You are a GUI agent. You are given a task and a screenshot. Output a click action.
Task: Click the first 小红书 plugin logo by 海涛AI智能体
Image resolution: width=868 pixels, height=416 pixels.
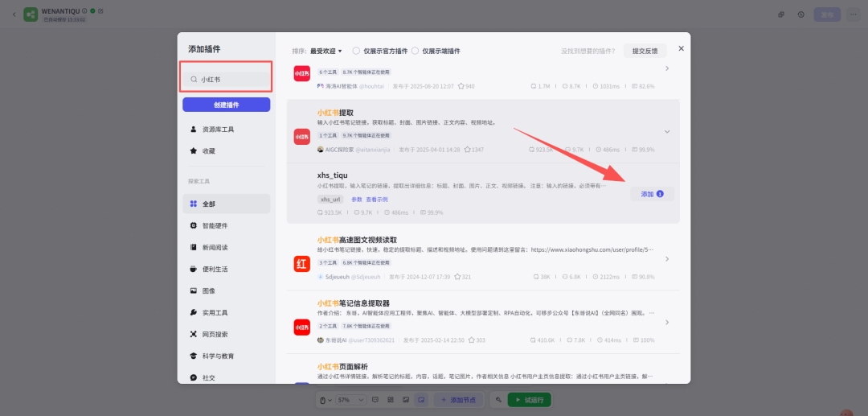301,73
